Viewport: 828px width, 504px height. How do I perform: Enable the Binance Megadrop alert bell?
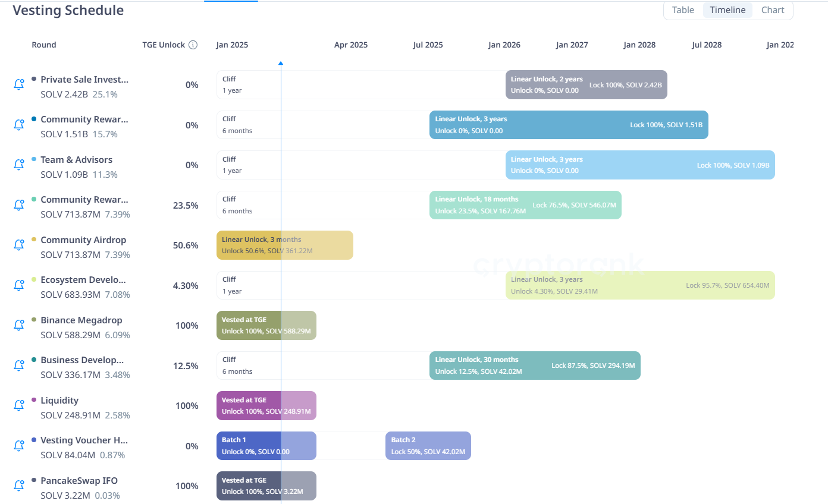(18, 326)
